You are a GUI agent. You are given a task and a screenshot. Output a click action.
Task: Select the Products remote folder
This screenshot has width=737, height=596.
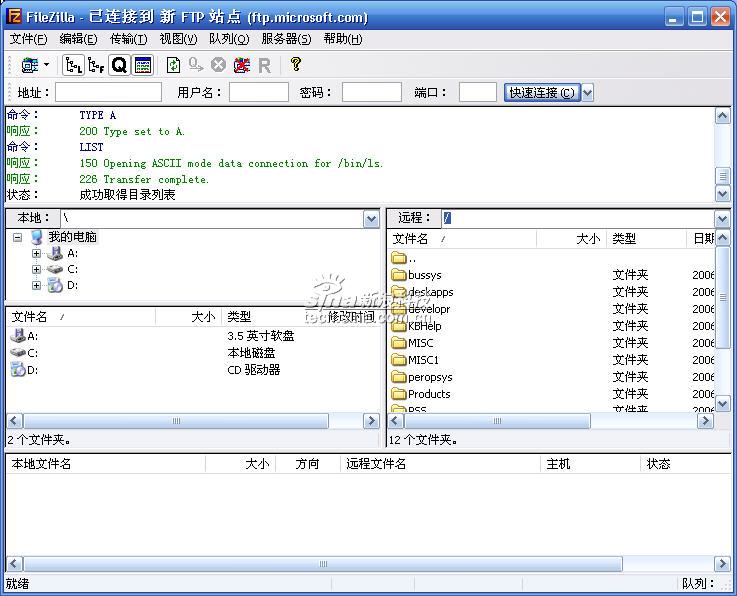[421, 393]
